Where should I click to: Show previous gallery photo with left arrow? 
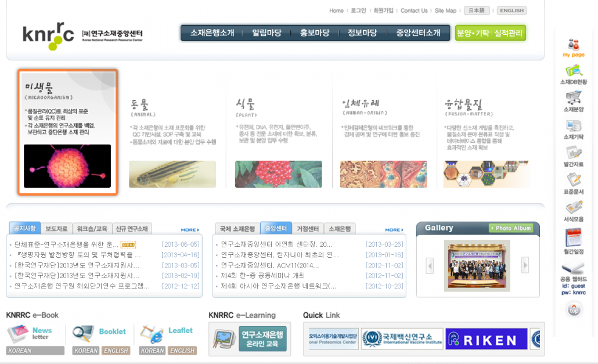point(430,265)
